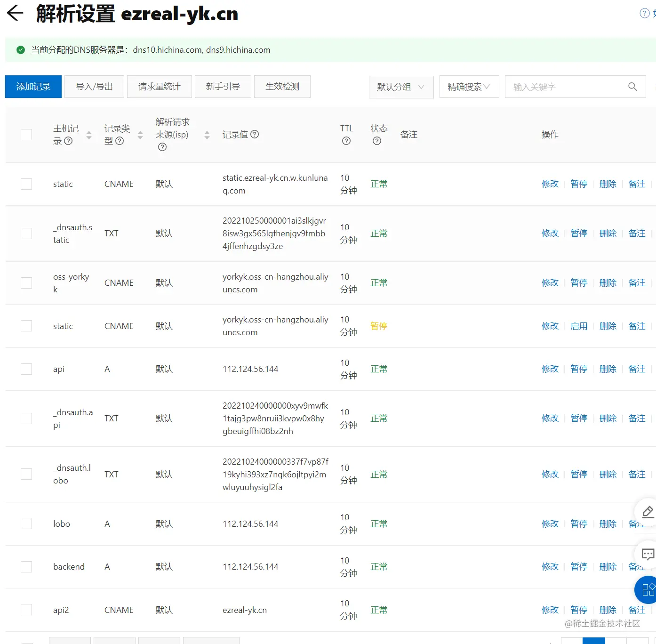This screenshot has height=644, width=656.
Task: Select the _dnsauth.api row checkbox
Action: [26, 419]
